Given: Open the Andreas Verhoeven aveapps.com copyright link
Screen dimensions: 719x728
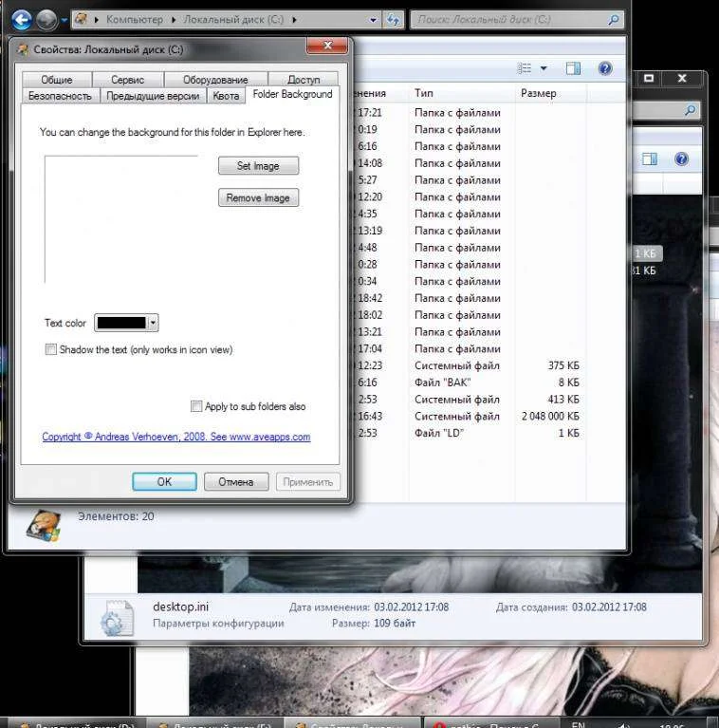Looking at the screenshot, I should (x=176, y=437).
